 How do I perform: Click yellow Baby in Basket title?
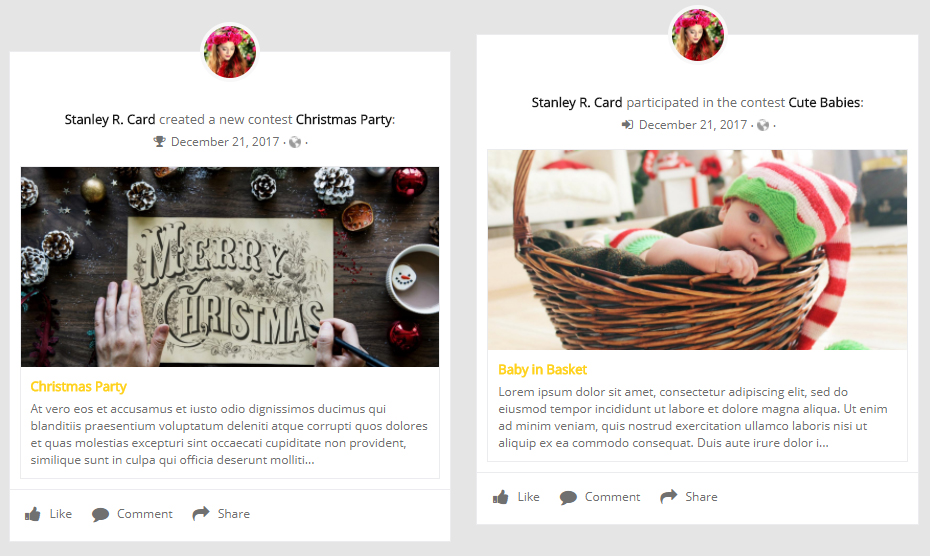coord(542,370)
